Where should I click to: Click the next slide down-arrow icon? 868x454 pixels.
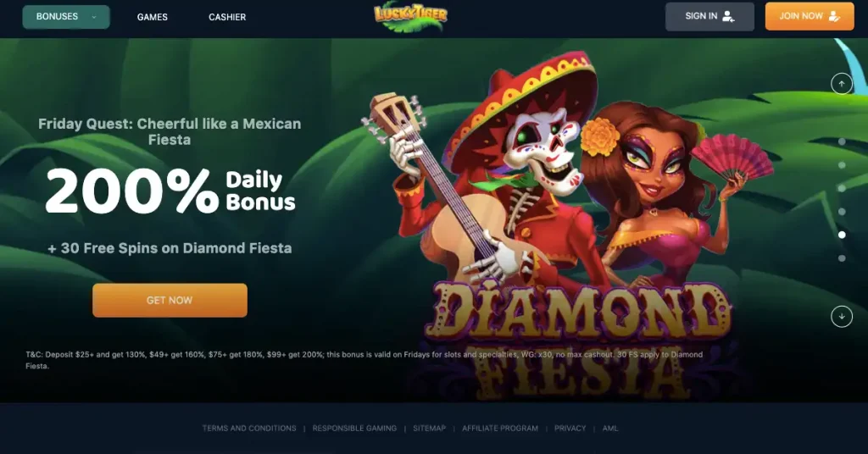(842, 317)
